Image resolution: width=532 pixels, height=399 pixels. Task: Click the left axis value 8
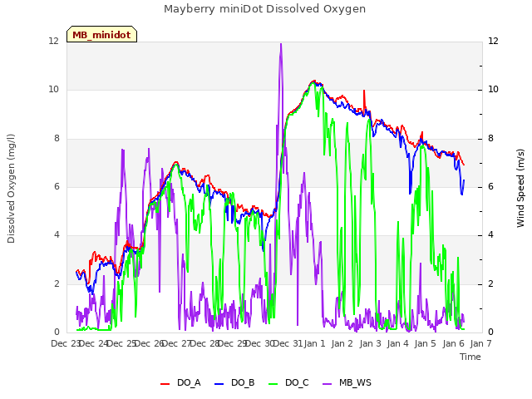click(x=57, y=139)
